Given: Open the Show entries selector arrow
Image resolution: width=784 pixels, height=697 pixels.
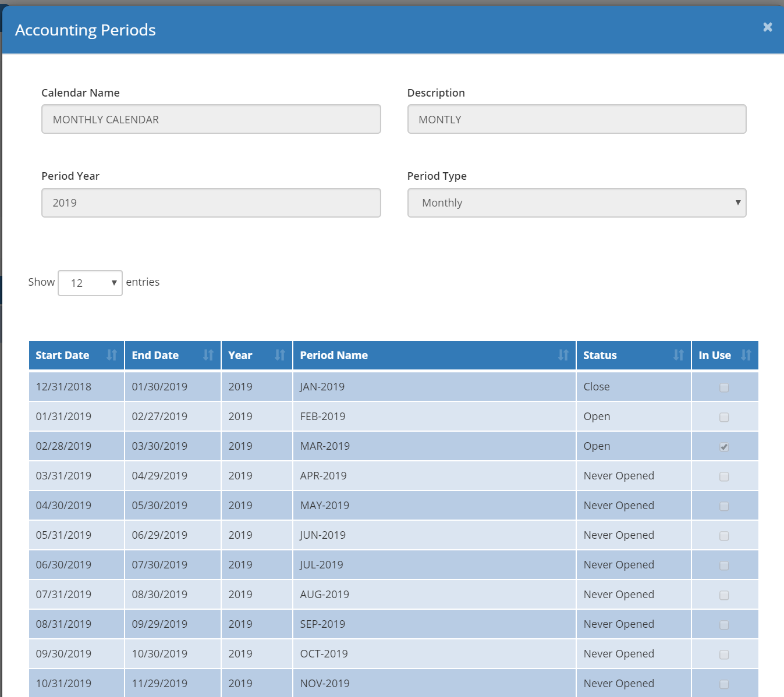Looking at the screenshot, I should point(114,283).
